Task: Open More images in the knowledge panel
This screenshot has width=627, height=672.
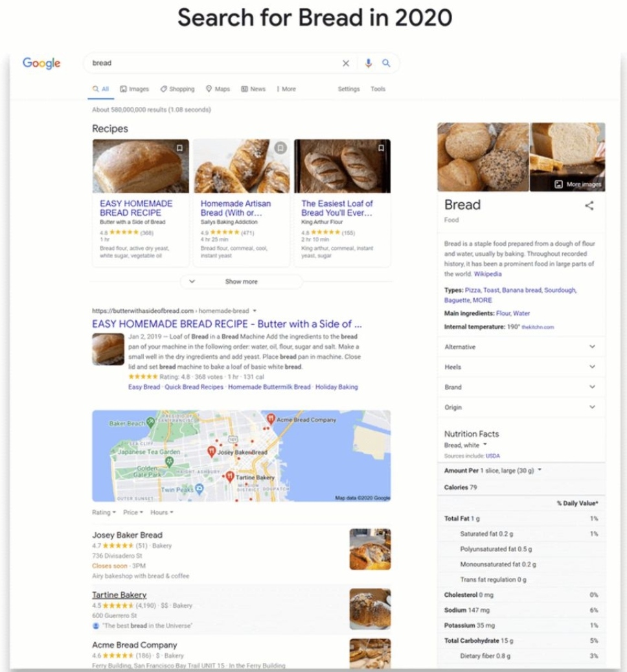Action: pos(578,184)
